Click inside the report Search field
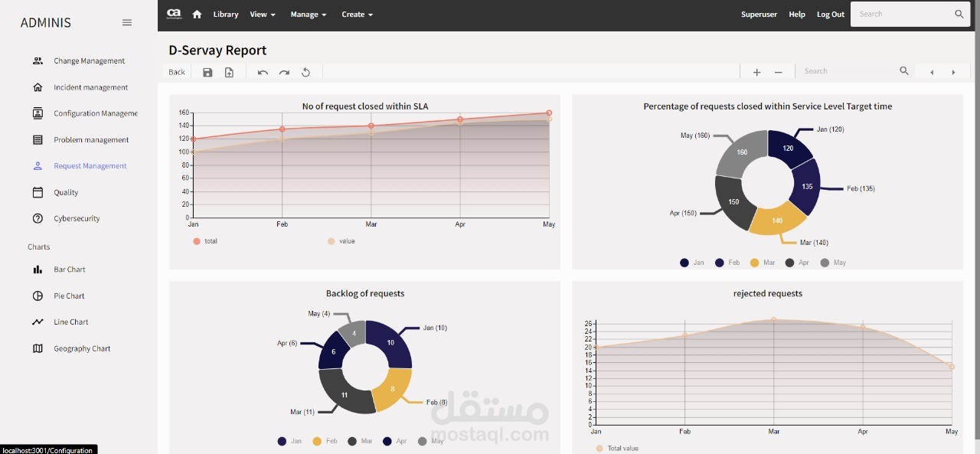 pos(842,70)
